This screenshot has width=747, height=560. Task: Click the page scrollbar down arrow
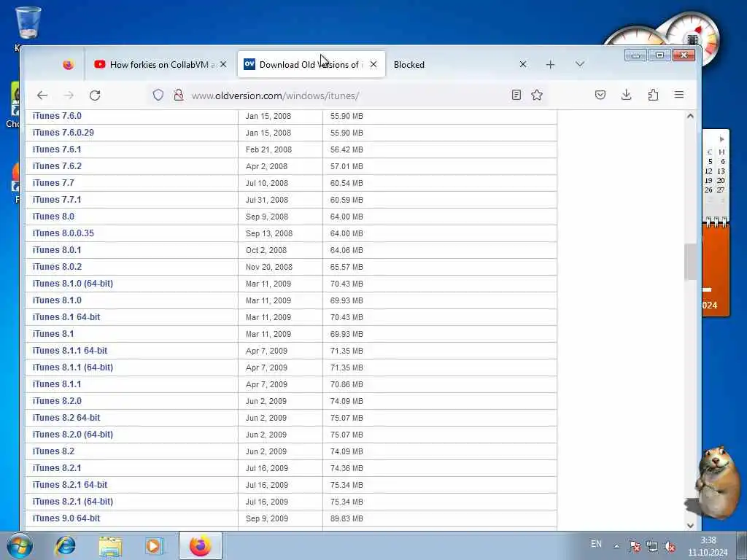click(690, 525)
